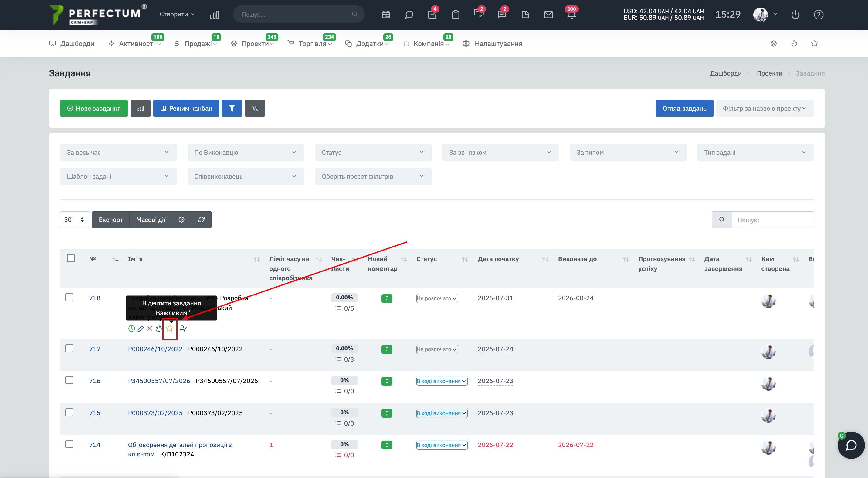Viewport: 868px width, 478px height.
Task: Click the blue filter funnel button
Action: (x=232, y=108)
